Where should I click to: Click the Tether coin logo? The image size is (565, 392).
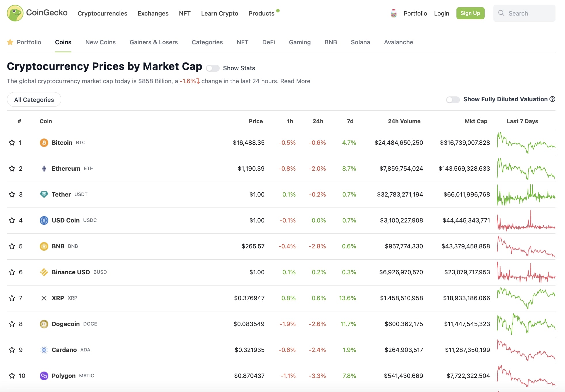click(44, 195)
